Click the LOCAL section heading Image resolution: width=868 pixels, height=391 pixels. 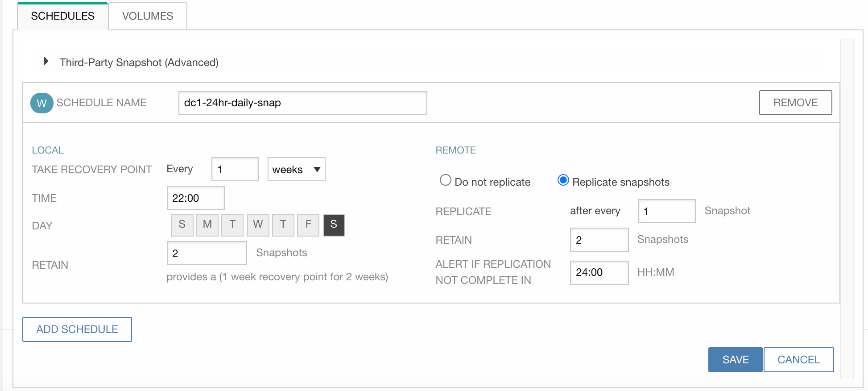[x=48, y=150]
